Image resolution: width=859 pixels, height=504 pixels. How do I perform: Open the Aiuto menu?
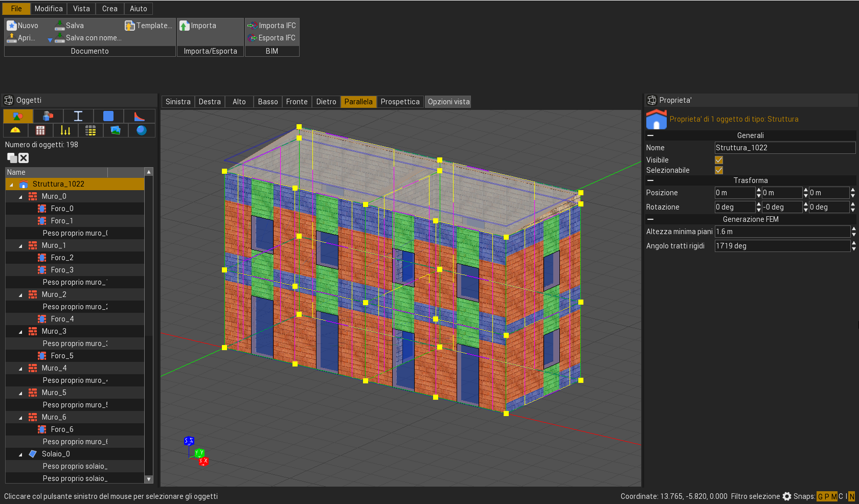pos(139,9)
